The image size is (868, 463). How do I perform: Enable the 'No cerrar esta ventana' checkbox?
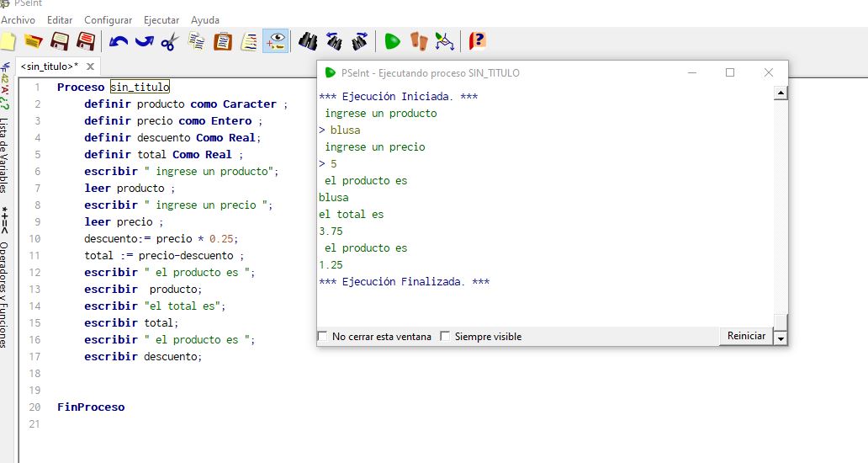(x=322, y=337)
